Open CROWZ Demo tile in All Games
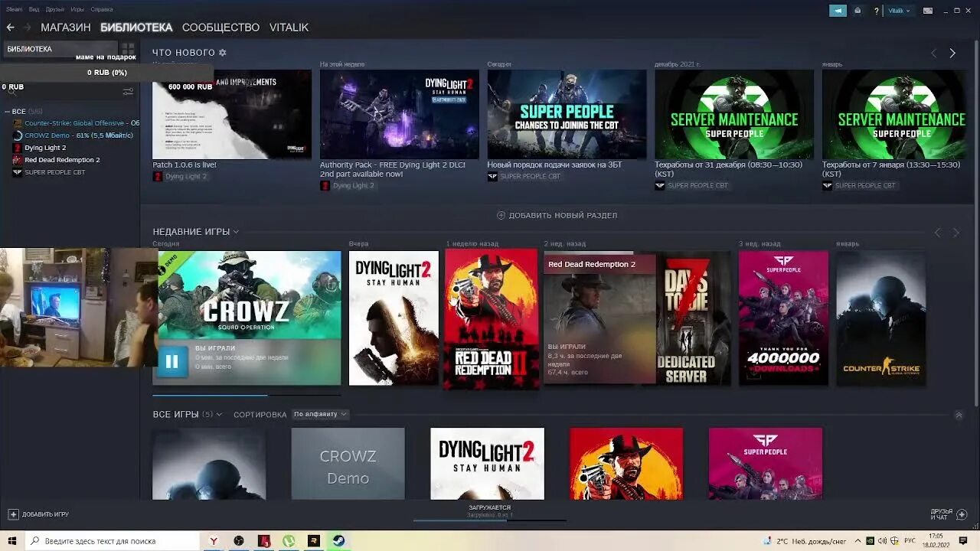 tap(348, 464)
